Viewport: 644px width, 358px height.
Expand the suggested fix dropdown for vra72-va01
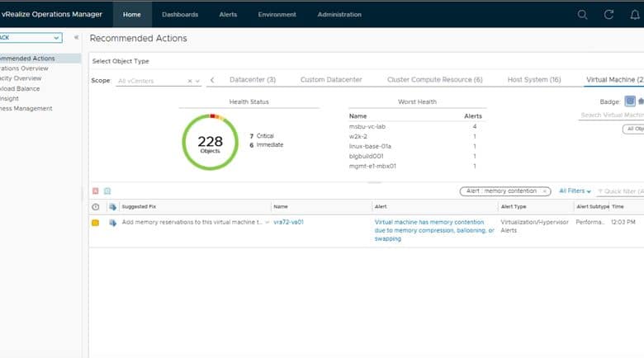point(267,222)
